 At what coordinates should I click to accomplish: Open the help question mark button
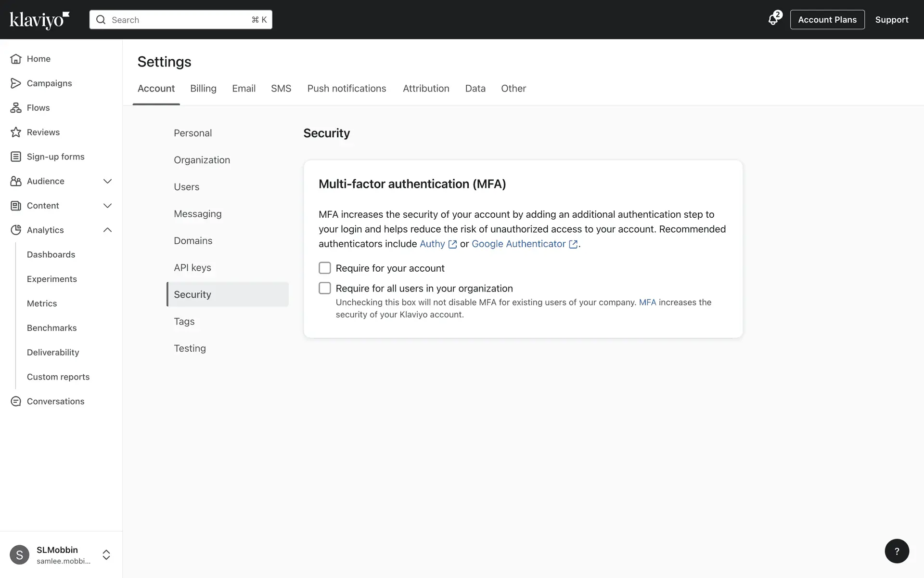point(897,551)
